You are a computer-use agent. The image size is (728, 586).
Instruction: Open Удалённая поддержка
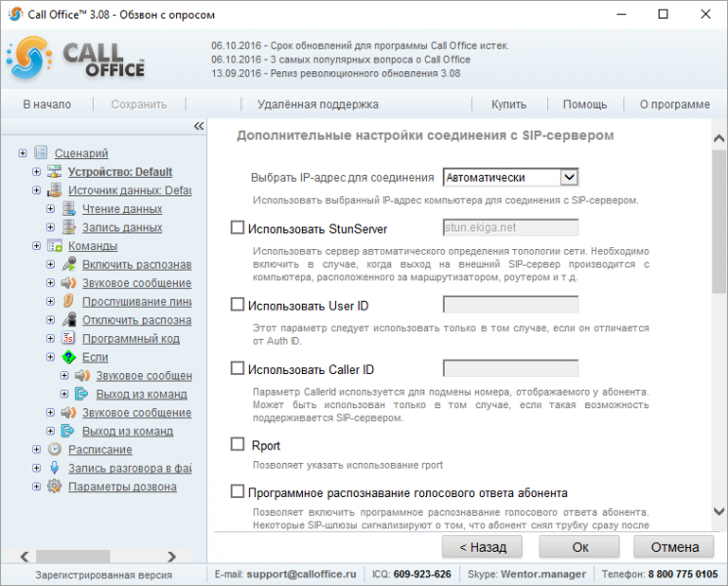[318, 105]
